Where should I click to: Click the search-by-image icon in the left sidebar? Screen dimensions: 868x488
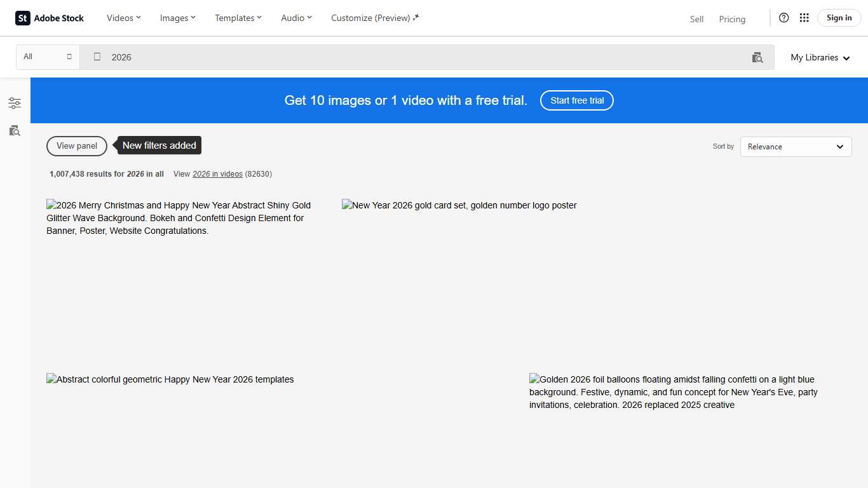click(x=15, y=131)
